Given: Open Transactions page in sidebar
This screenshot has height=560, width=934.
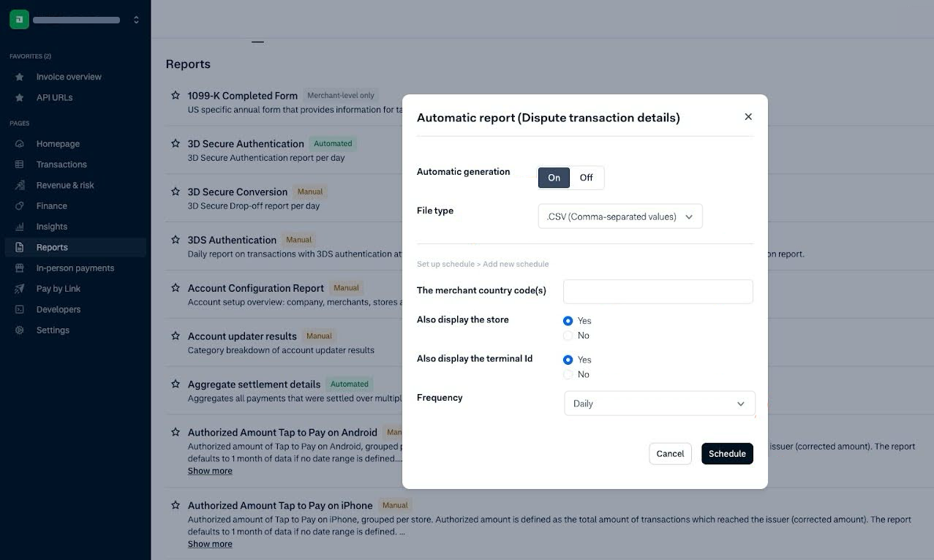Looking at the screenshot, I should coord(61,164).
